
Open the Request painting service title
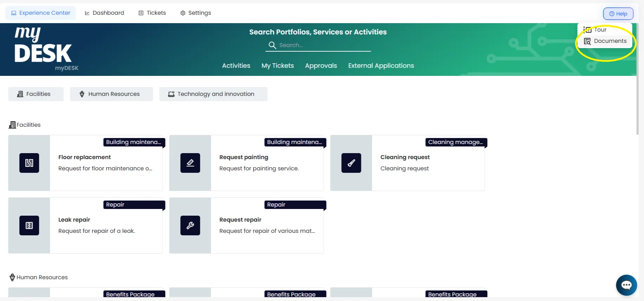tap(244, 157)
